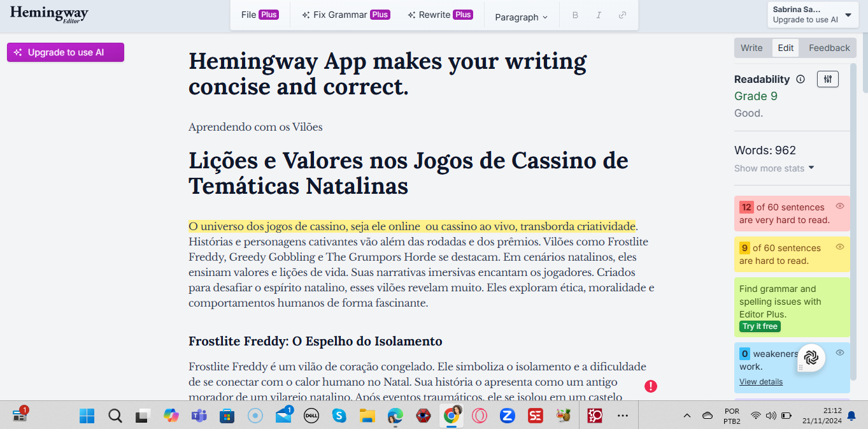The image size is (868, 429).
Task: Click the Readability info icon
Action: [800, 79]
